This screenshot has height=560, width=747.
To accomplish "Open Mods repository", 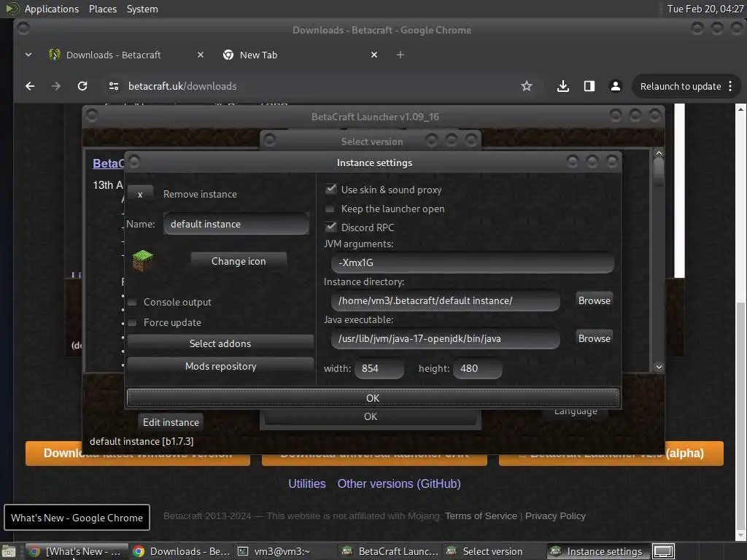I will click(220, 366).
